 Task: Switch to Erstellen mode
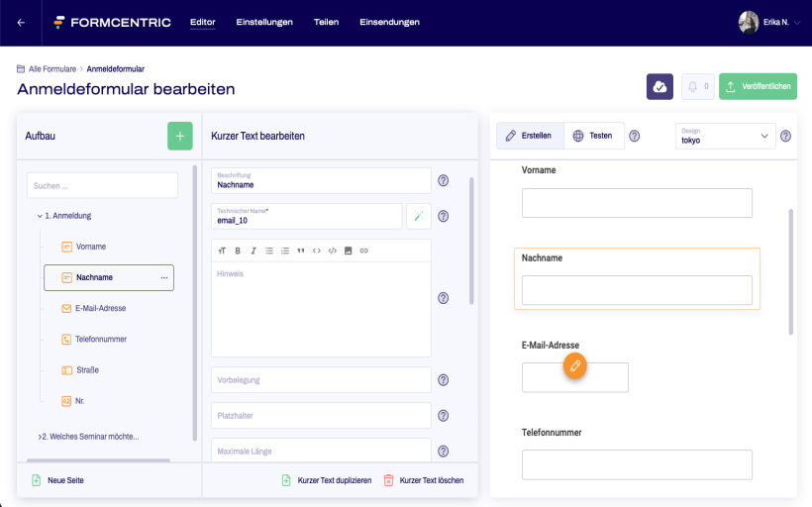pyautogui.click(x=530, y=136)
